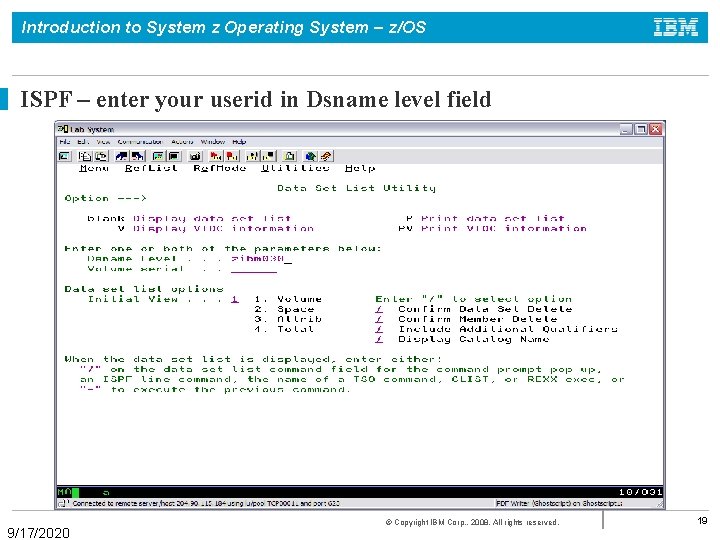Click the '1. Volume' view option text
720x540 pixels.
288,299
